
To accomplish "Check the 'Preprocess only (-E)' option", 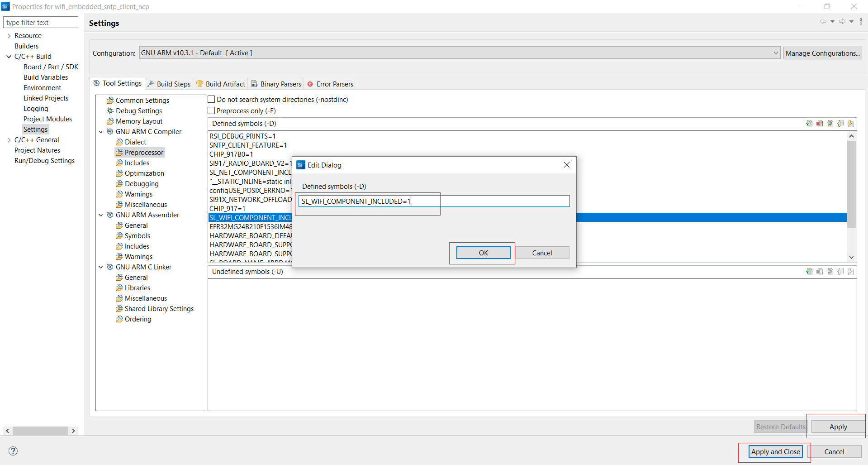I will click(211, 110).
